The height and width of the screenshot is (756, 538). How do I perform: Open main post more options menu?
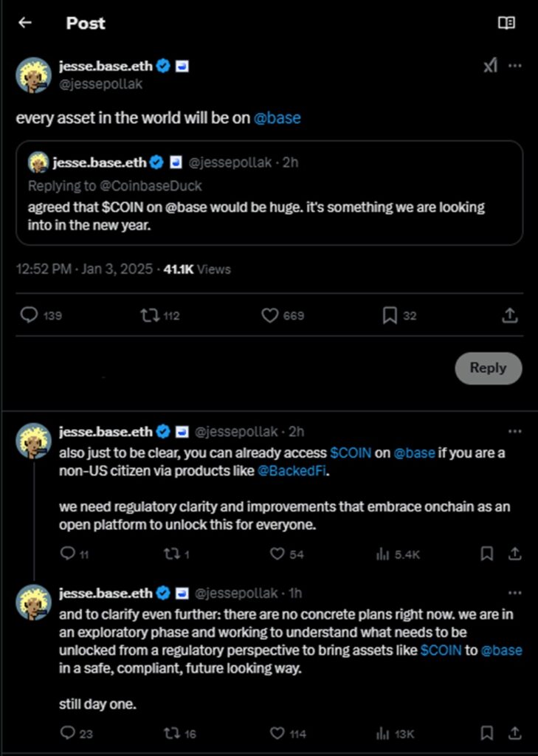click(x=515, y=66)
